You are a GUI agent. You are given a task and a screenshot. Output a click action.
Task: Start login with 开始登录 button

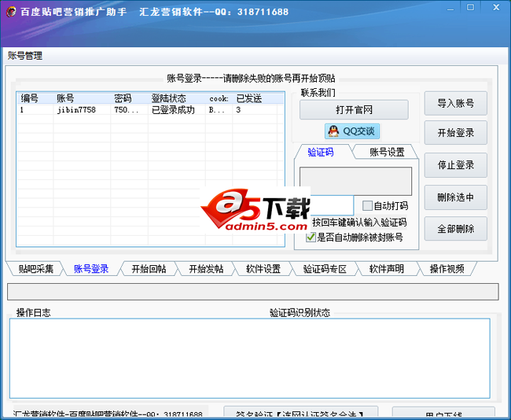click(456, 133)
